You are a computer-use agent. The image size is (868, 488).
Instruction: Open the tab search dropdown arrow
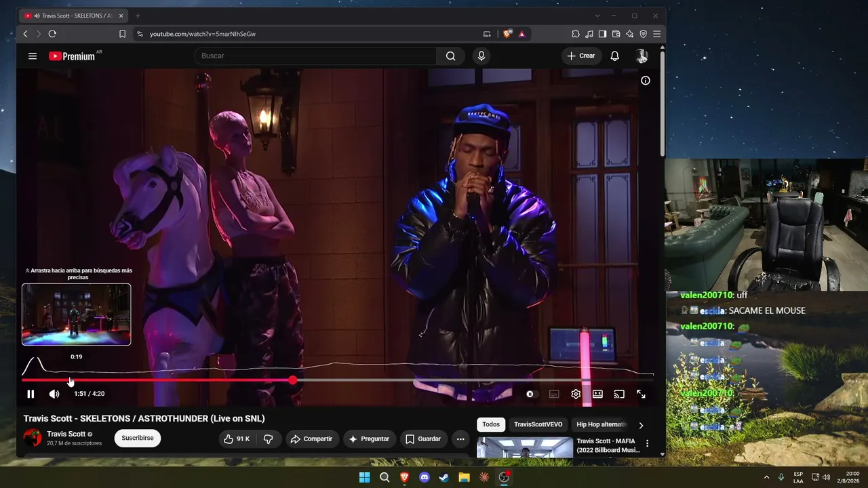coord(597,16)
